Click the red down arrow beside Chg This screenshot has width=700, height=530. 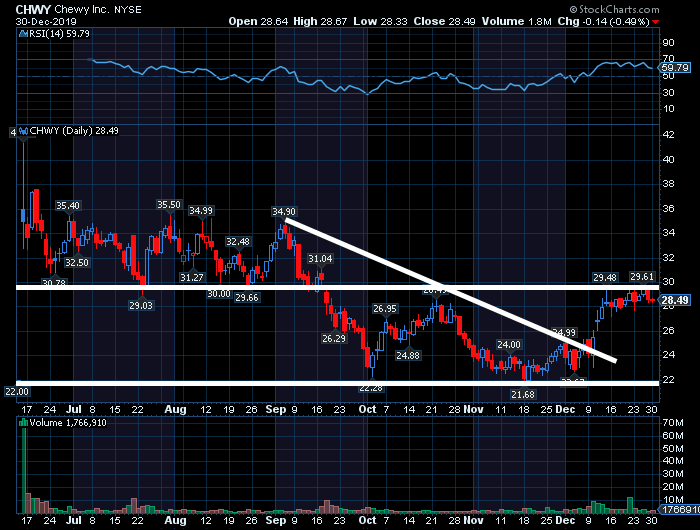655,22
